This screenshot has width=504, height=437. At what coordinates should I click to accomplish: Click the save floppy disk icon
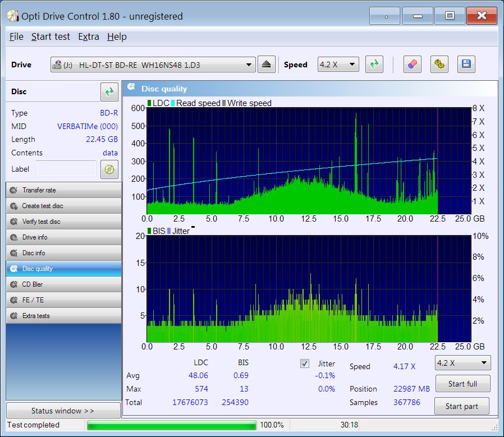tap(466, 65)
